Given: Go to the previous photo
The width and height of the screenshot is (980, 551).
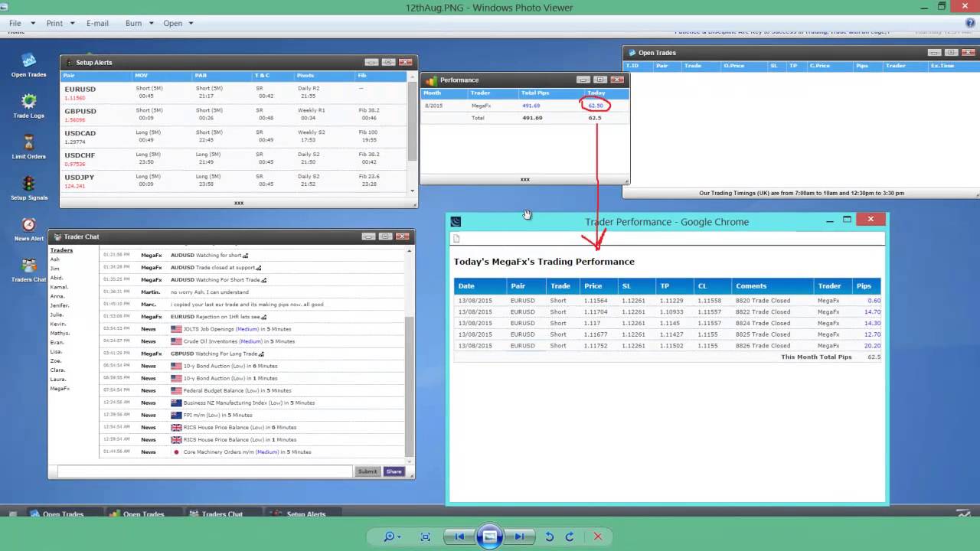Looking at the screenshot, I should [x=459, y=537].
